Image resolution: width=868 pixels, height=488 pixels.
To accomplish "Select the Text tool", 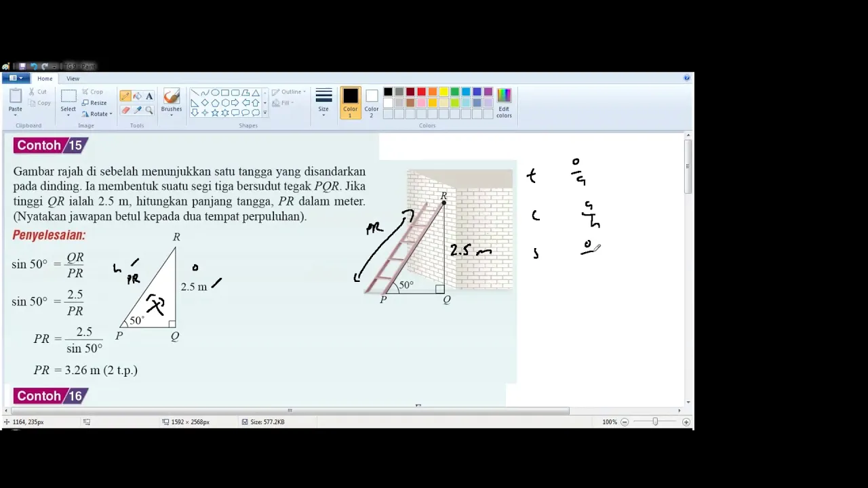I will [149, 96].
